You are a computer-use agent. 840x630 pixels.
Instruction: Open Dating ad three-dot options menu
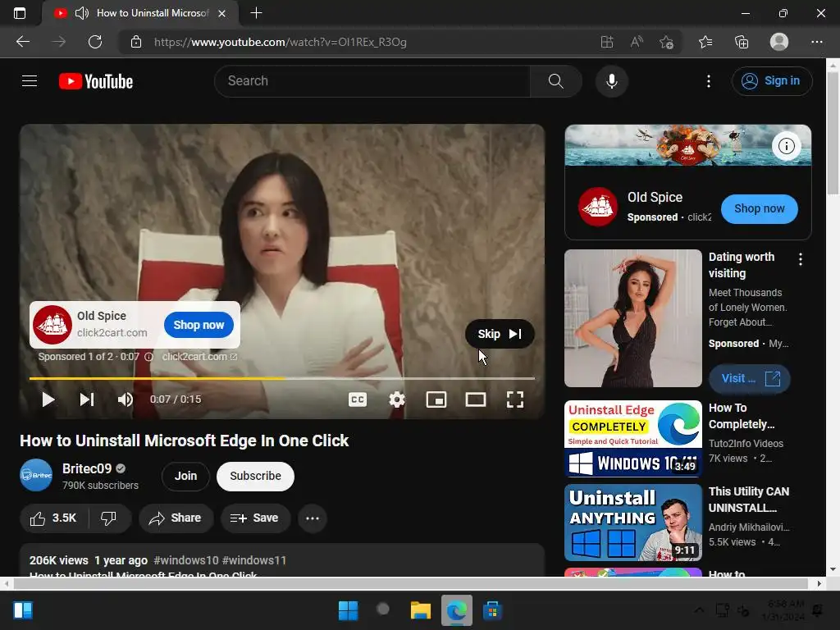pyautogui.click(x=801, y=260)
